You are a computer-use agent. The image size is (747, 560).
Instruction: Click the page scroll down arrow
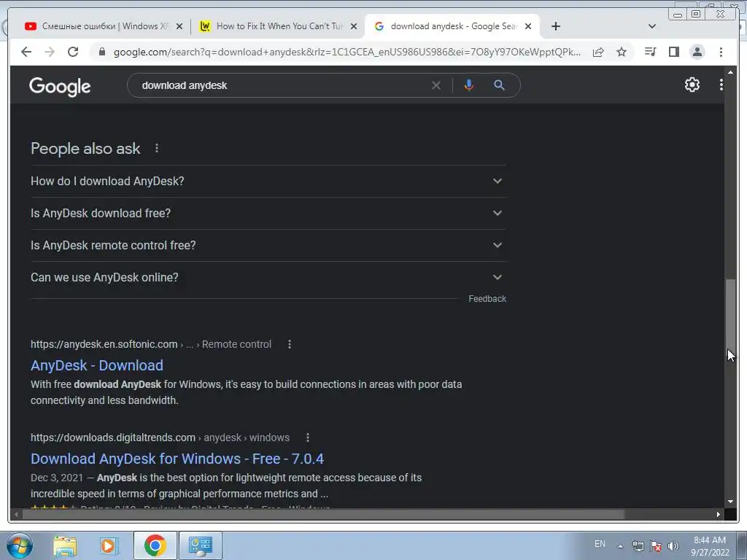click(730, 502)
